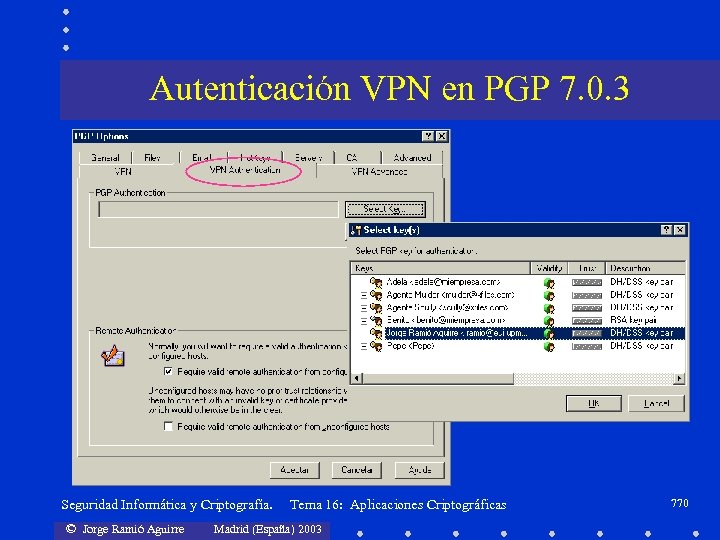The image size is (720, 540).
Task: Select the Jorge Ramió Aguirre key name
Action: (456, 333)
